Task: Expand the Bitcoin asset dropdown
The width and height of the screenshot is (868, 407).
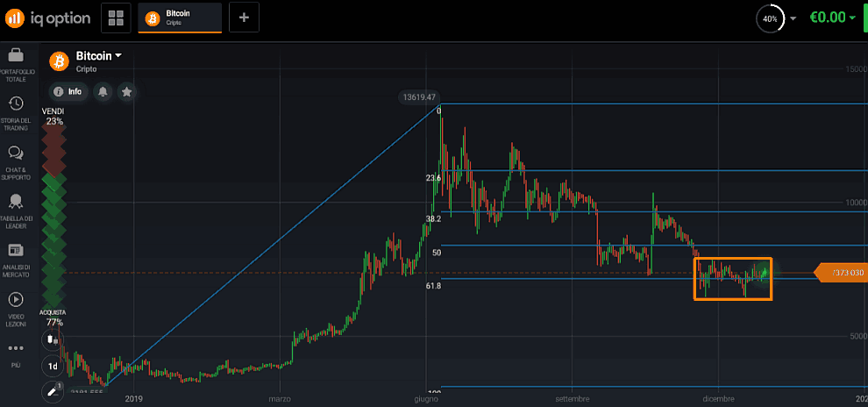Action: [x=118, y=56]
